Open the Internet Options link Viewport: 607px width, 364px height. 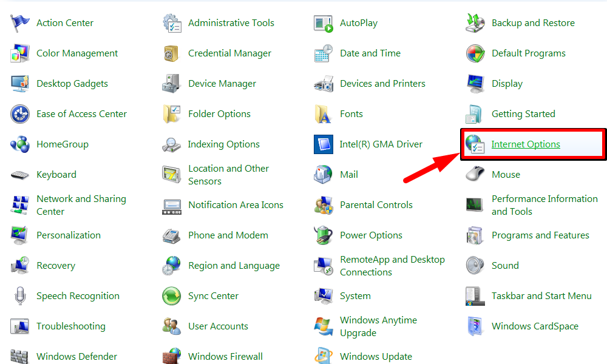click(526, 144)
